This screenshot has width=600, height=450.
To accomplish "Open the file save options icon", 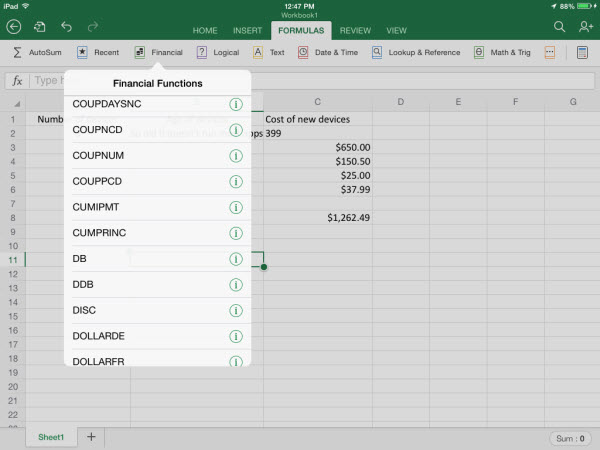I will coord(40,27).
